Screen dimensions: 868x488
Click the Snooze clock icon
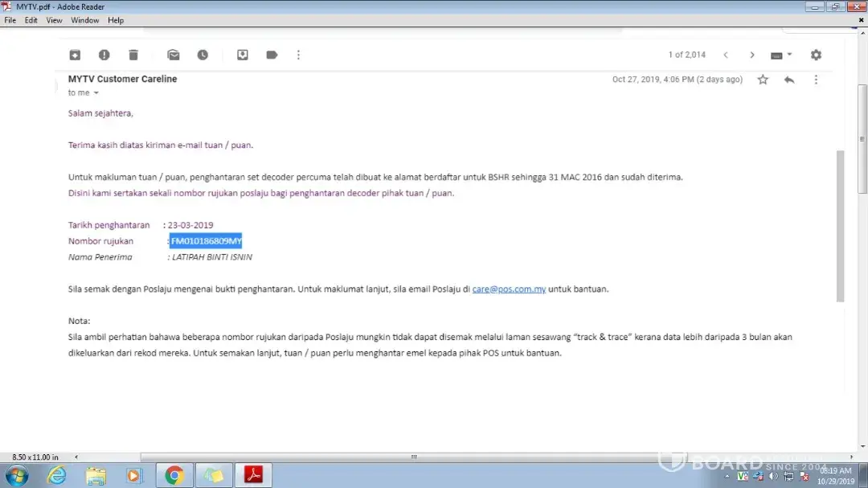[203, 55]
